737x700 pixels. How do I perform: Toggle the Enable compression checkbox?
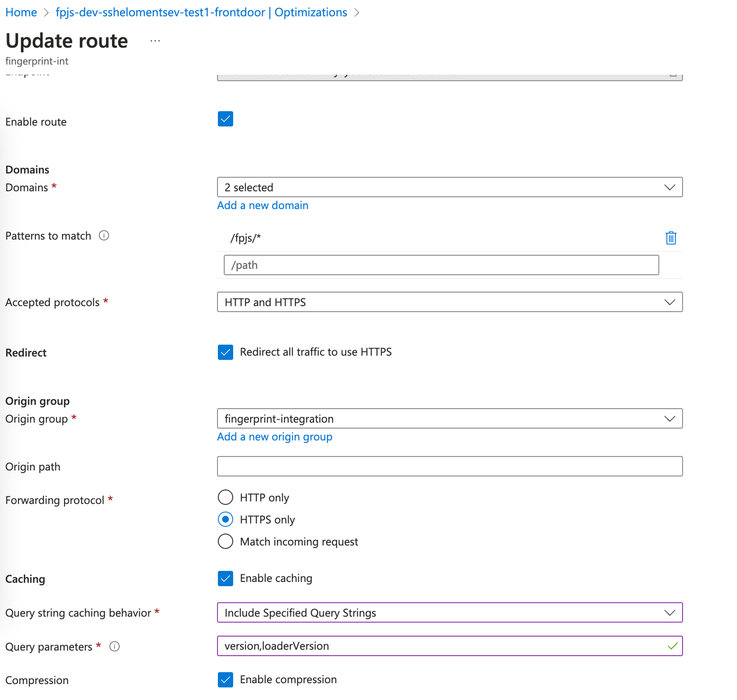tap(225, 679)
